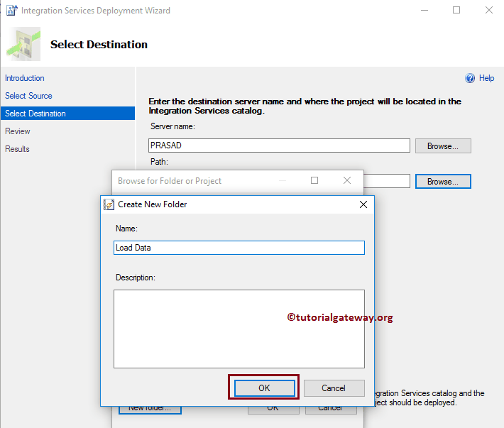Maximize the Integration Services Deployment Wizard window
This screenshot has height=428, width=504.
click(x=456, y=10)
